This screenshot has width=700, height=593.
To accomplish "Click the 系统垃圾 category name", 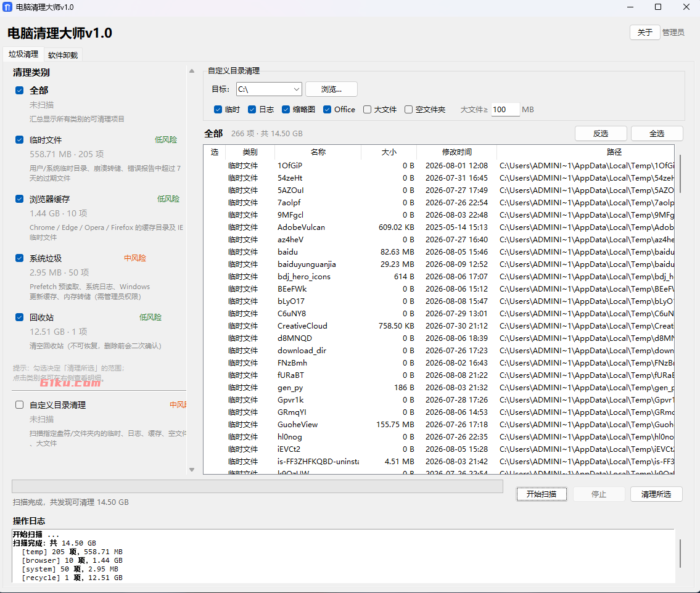I will click(46, 258).
